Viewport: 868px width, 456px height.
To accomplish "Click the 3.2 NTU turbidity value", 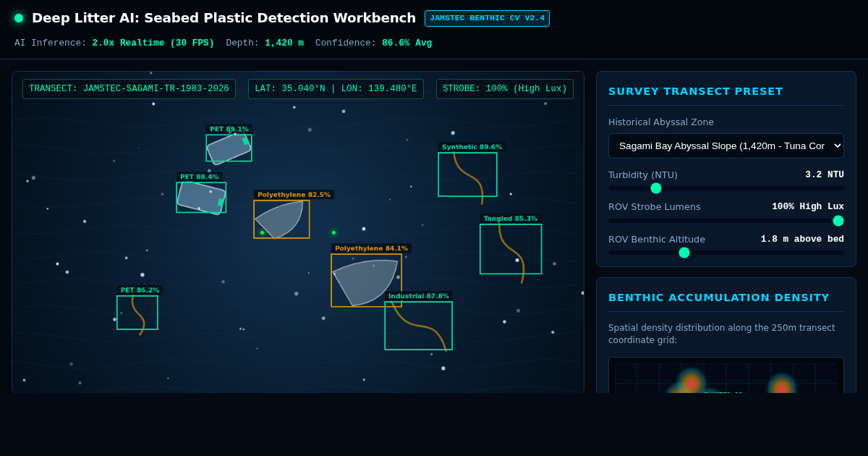I will click(825, 174).
